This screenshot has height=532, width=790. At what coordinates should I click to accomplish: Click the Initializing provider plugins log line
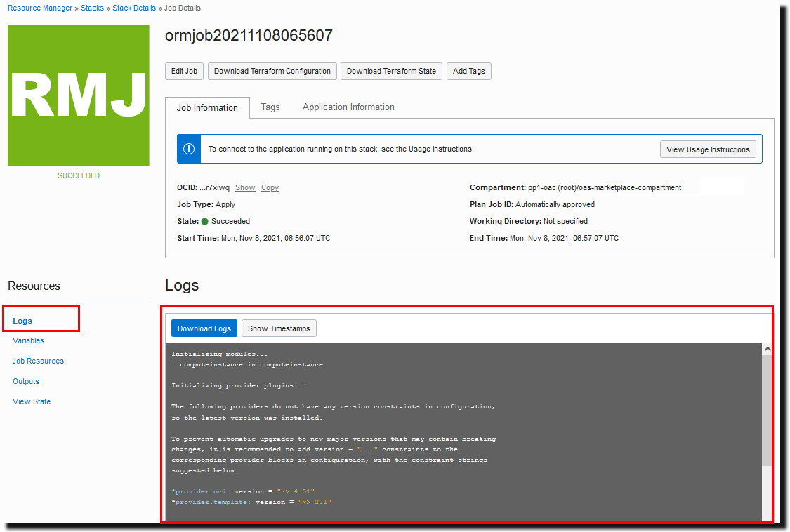click(x=238, y=385)
